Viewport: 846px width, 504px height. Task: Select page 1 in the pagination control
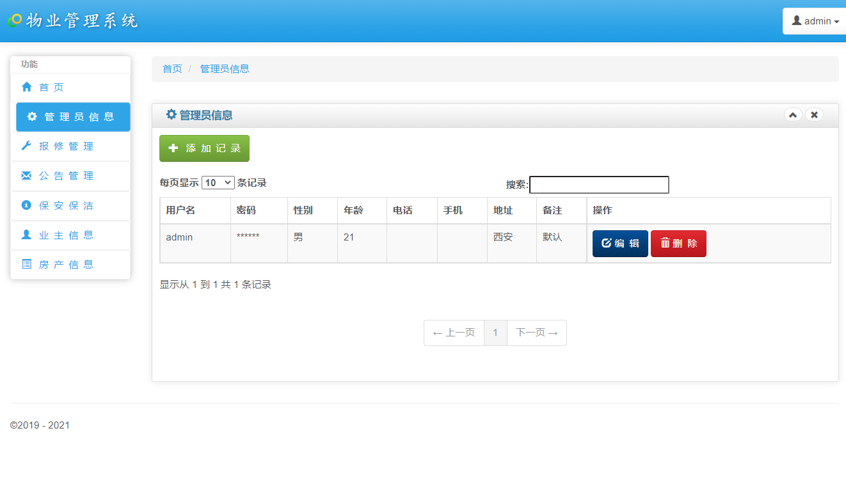[496, 333]
